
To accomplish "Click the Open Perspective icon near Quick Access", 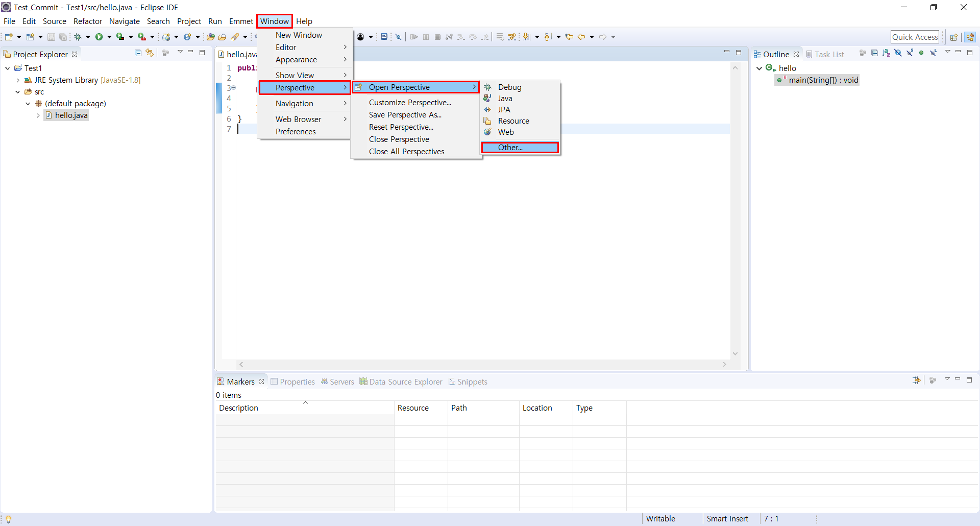I will coord(953,37).
